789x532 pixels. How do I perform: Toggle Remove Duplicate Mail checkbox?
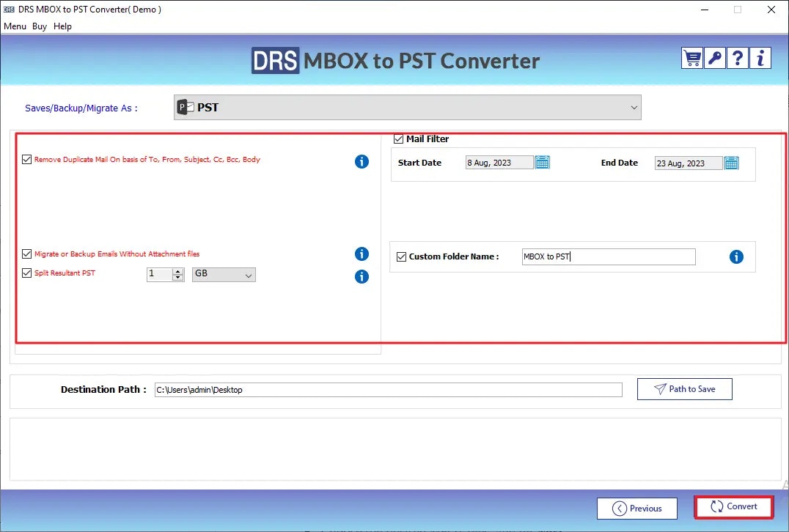pyautogui.click(x=26, y=160)
